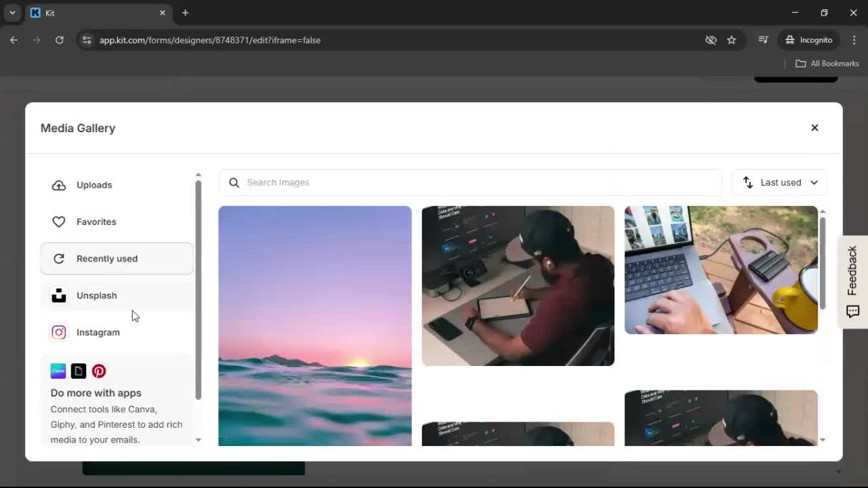Toggle Incognito profile indicator in Chrome
This screenshot has width=868, height=488.
(x=808, y=40)
